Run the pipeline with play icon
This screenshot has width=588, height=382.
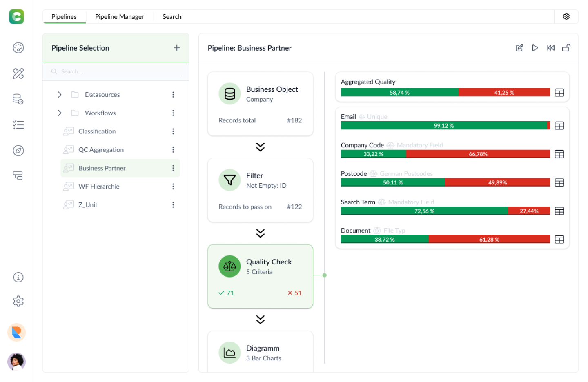[535, 48]
